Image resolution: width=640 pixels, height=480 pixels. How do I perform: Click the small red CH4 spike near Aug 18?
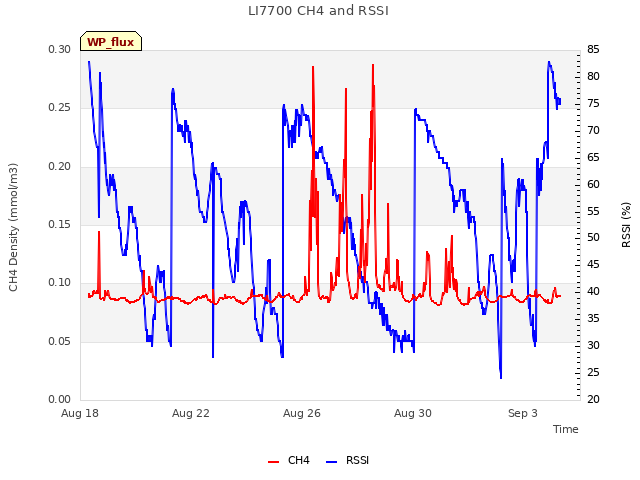tap(99, 233)
